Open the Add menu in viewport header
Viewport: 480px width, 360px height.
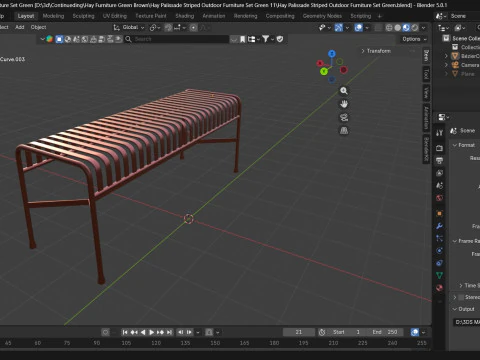pyautogui.click(x=20, y=27)
